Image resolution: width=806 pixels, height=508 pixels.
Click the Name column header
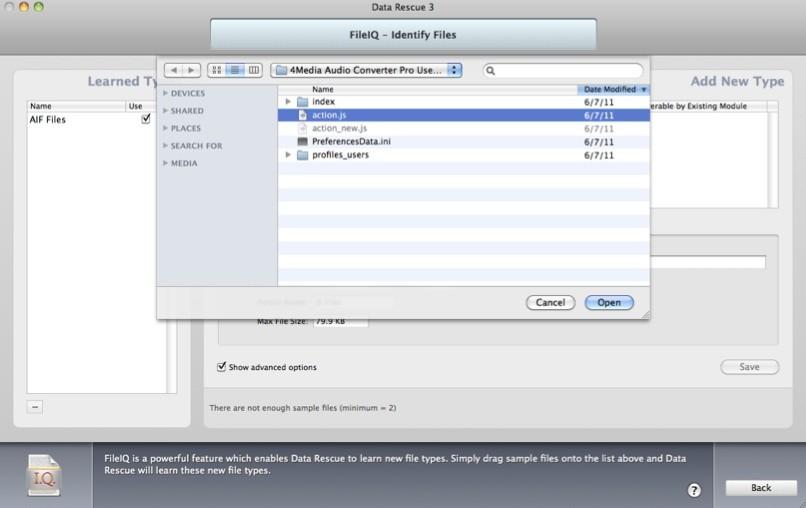430,89
